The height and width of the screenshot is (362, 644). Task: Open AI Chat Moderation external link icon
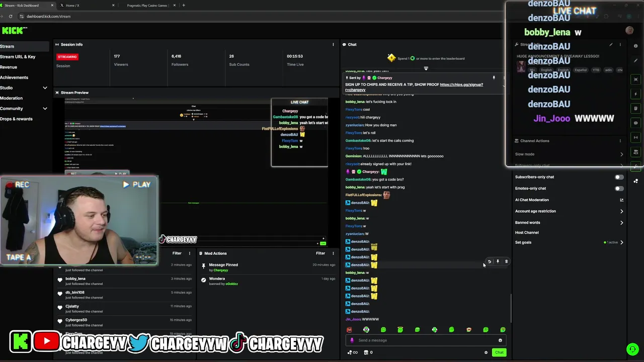coord(621,200)
